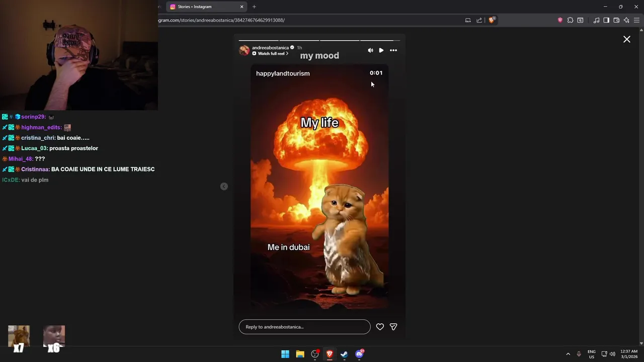
Task: Click the 'Me in dubai' caption text
Action: tap(288, 247)
